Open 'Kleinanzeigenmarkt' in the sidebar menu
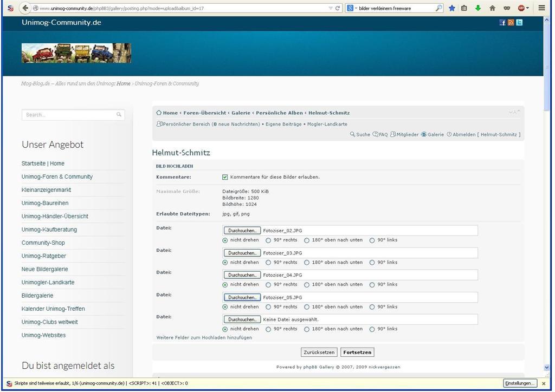The image size is (555, 392). [46, 190]
